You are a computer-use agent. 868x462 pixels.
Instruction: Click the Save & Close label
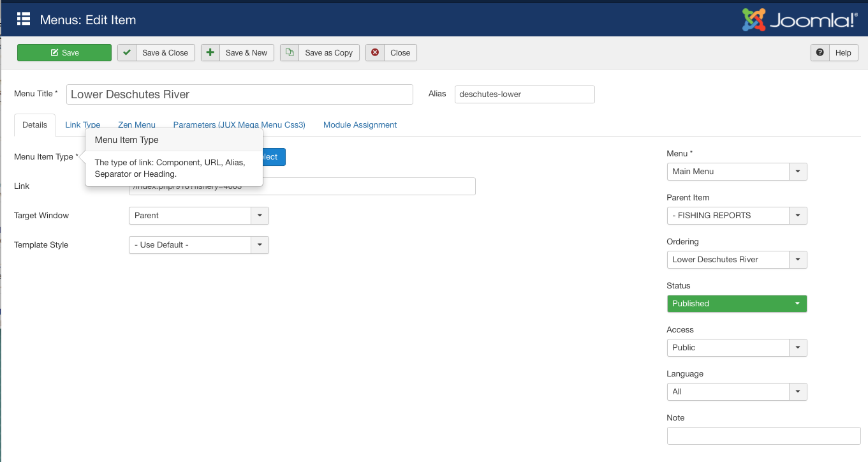165,53
